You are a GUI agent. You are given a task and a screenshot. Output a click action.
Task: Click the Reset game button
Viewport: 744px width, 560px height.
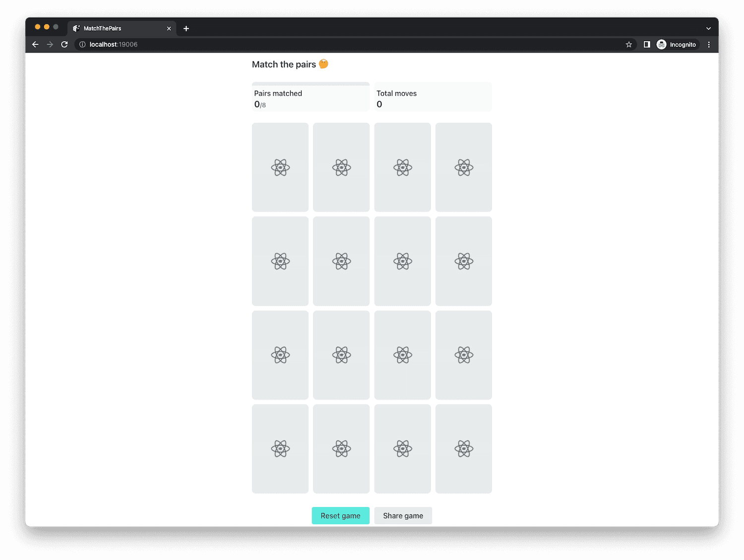[x=341, y=515]
